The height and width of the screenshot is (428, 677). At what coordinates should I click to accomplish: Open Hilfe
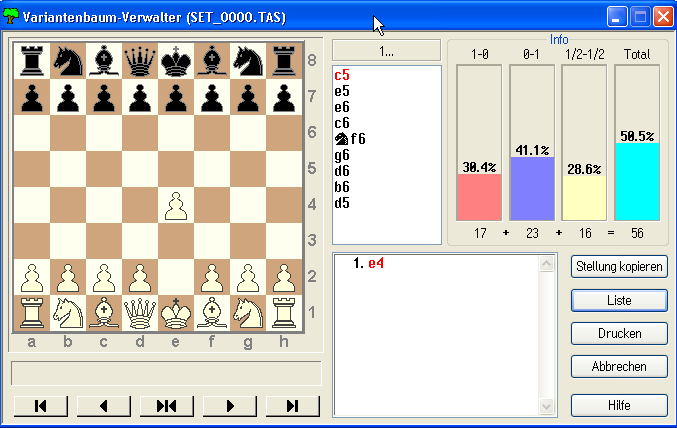point(619,405)
